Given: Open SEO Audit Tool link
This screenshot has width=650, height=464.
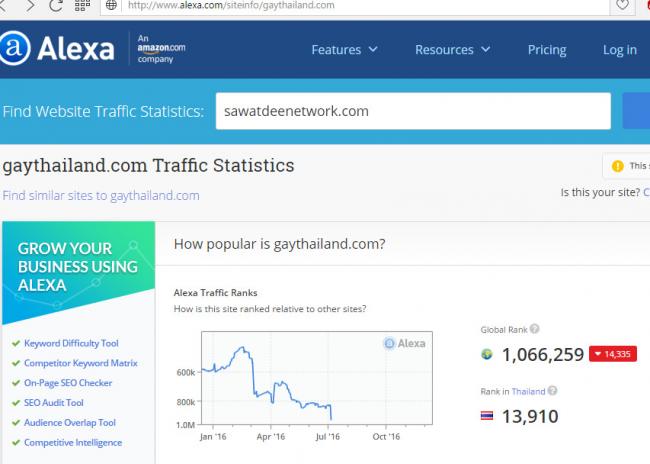Looking at the screenshot, I should [53, 403].
